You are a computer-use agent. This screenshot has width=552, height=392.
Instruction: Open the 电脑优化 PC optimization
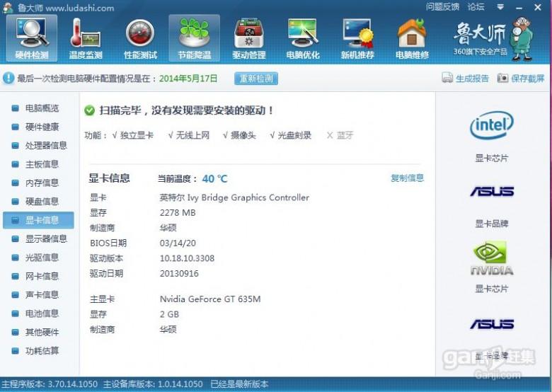pos(303,38)
